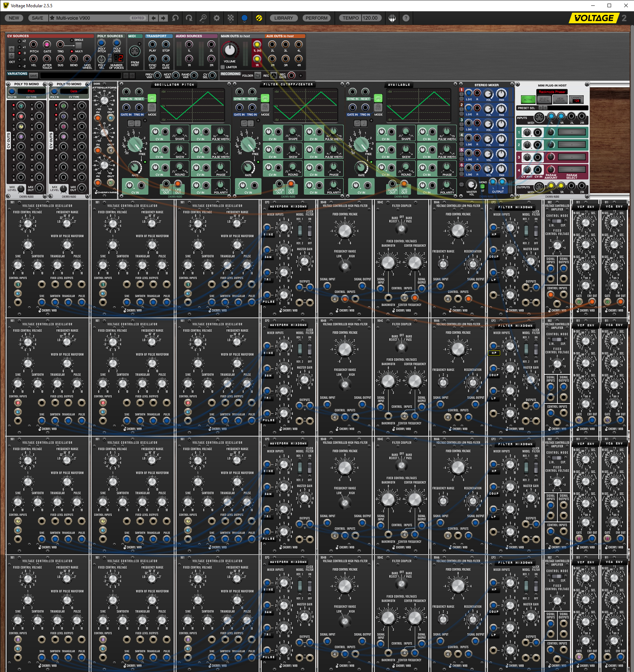The width and height of the screenshot is (634, 672).
Task: Click the main VOLUME knob
Action: pos(230,50)
